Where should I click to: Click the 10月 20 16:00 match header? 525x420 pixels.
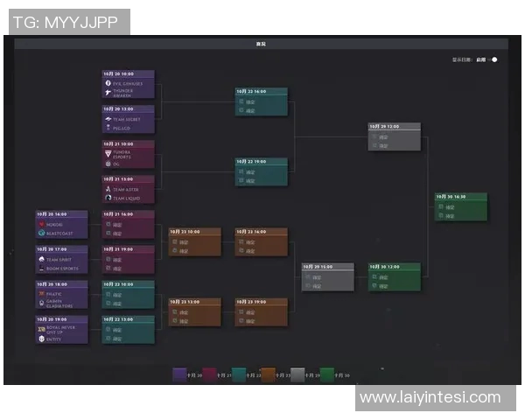tap(62, 214)
